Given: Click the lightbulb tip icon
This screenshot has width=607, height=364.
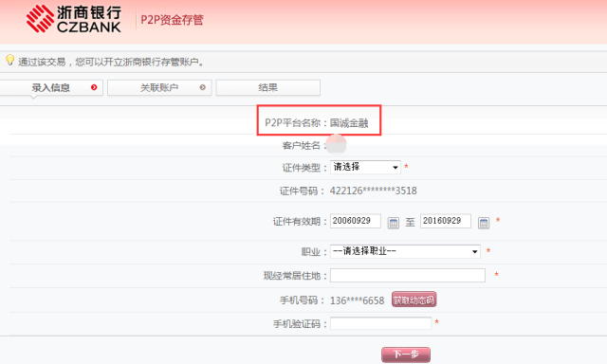Looking at the screenshot, I should (10, 60).
